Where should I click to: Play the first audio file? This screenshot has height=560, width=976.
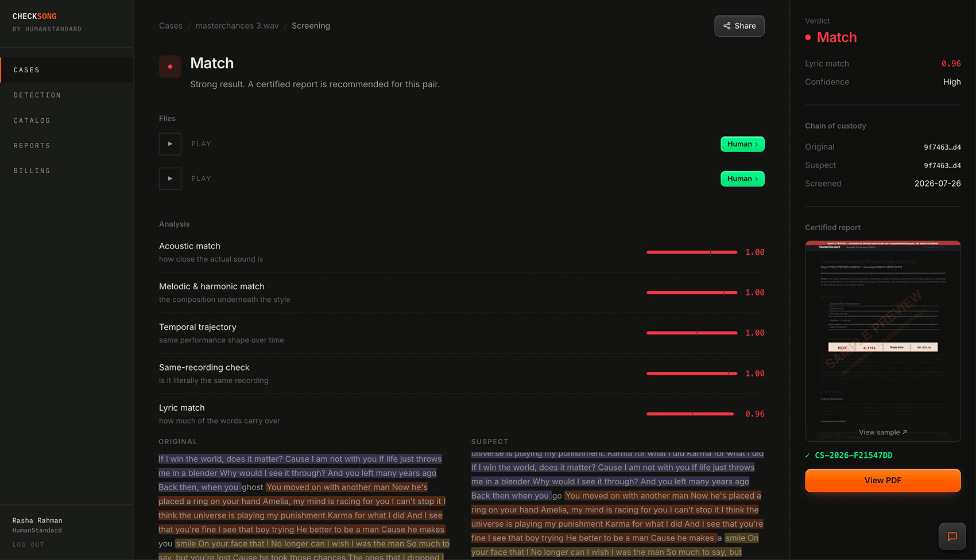(170, 144)
